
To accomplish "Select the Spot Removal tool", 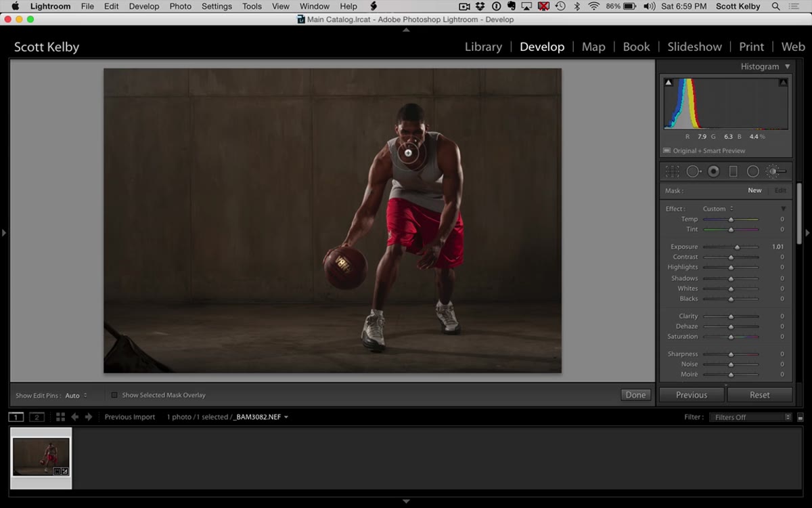I will tap(694, 171).
